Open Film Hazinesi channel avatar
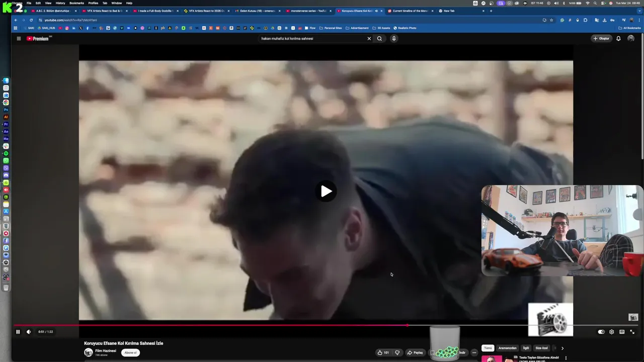The height and width of the screenshot is (362, 644). click(89, 352)
